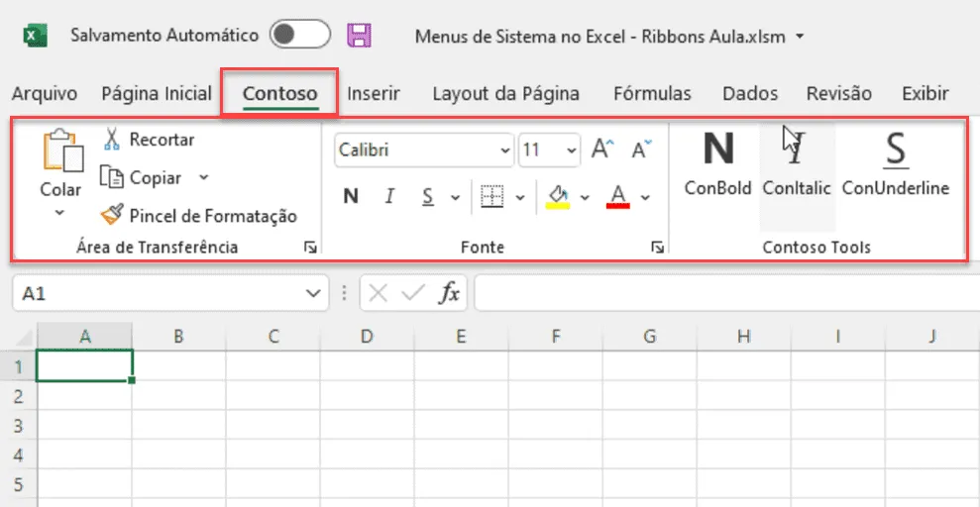Image resolution: width=980 pixels, height=507 pixels.
Task: Open Insert Function fx icon
Action: click(x=449, y=293)
